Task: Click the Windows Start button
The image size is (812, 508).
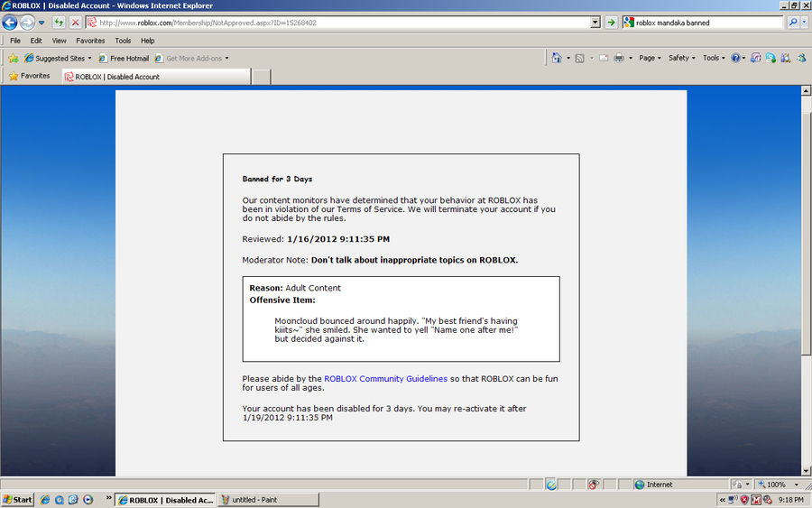Action: tap(18, 500)
